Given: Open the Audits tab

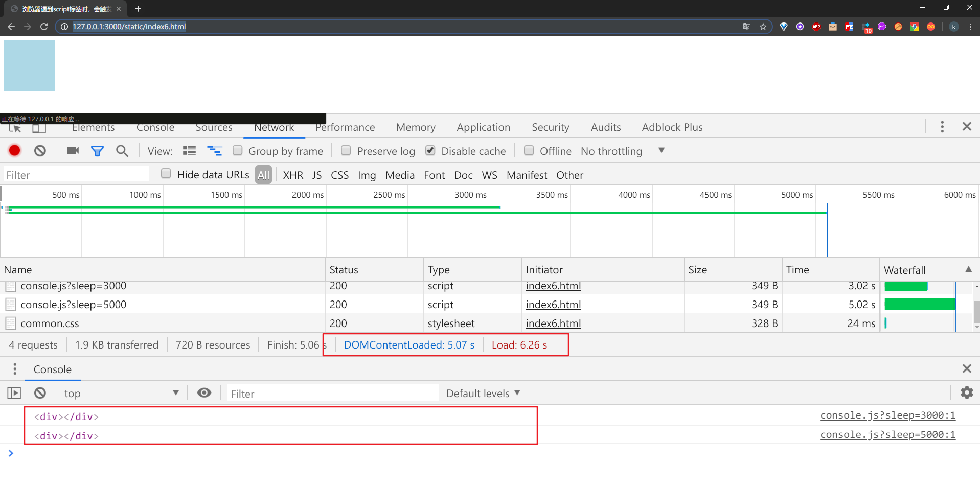Looking at the screenshot, I should pyautogui.click(x=606, y=127).
